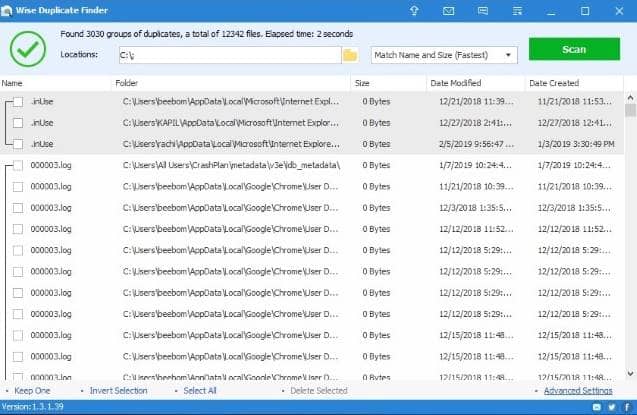Browse for folder with the yellow folder icon
The width and height of the screenshot is (637, 415).
(x=350, y=55)
